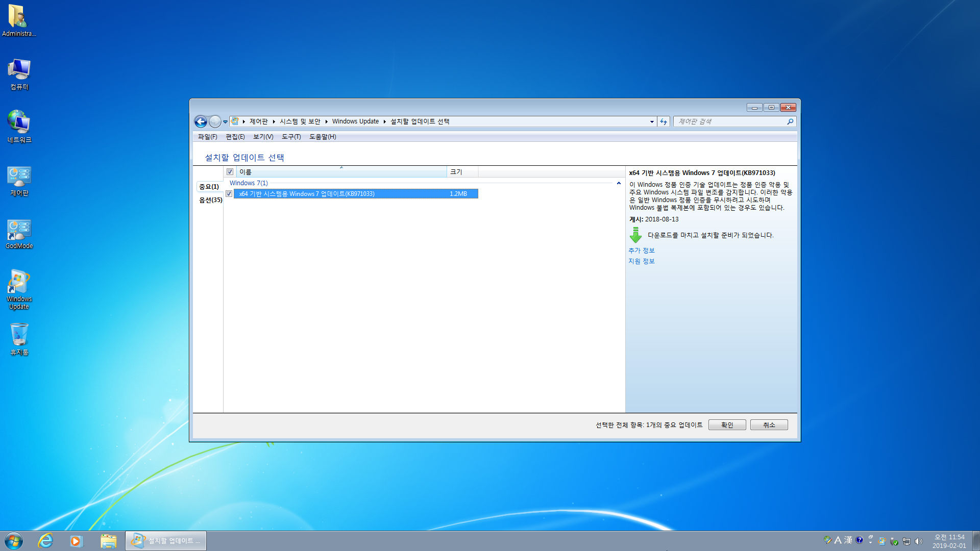Expand the 제어판 breadcrumb arrow
This screenshot has height=551, width=980.
point(274,121)
